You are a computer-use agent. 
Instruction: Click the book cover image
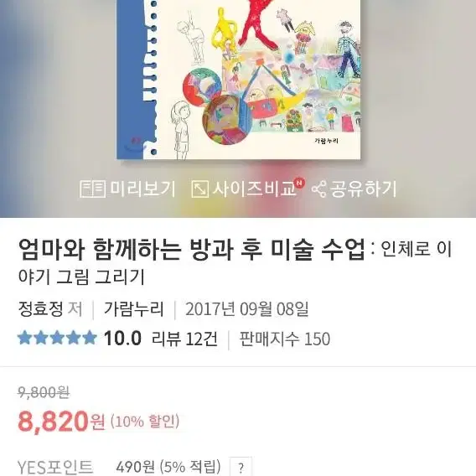239,80
